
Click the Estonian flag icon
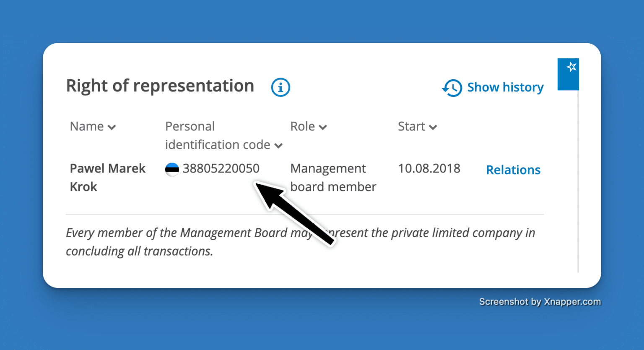click(172, 169)
